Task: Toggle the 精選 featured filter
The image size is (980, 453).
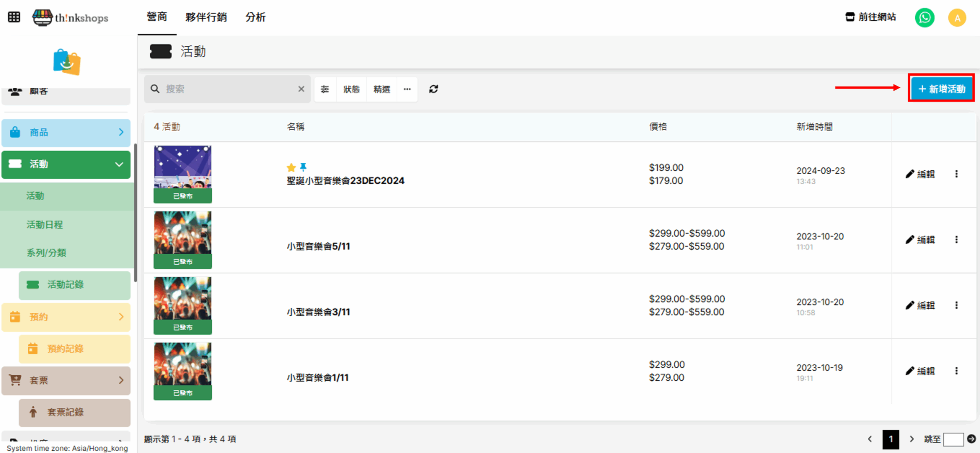Action: click(x=382, y=89)
